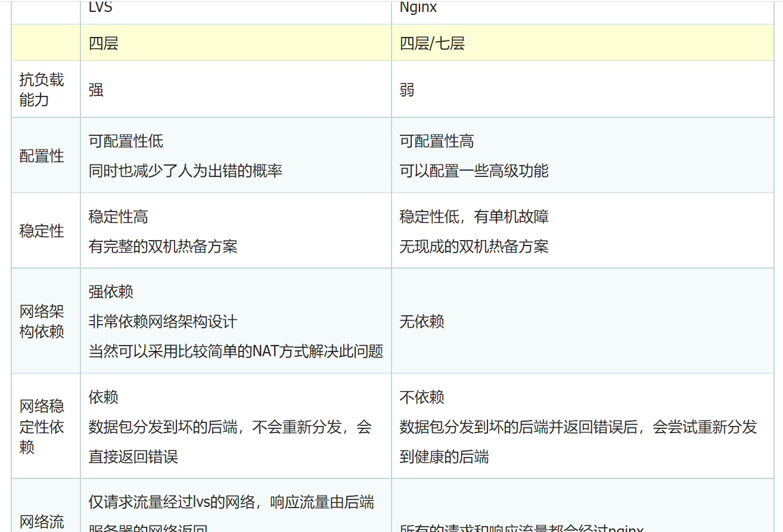Click the '弱' cell in the load capacity row
The height and width of the screenshot is (532, 783).
tap(582, 89)
